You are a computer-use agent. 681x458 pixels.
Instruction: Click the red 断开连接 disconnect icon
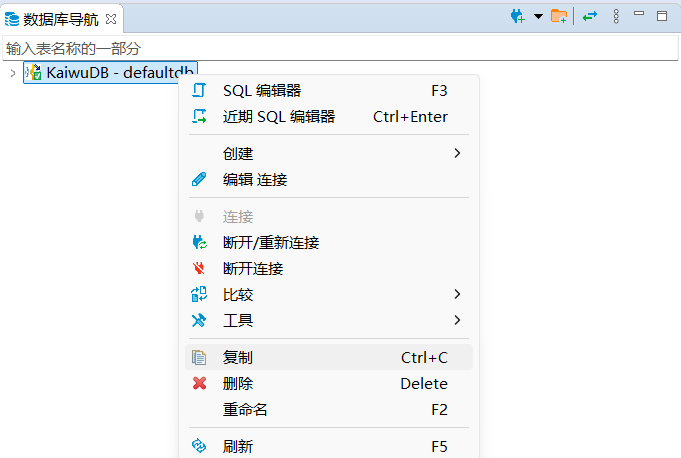pyautogui.click(x=199, y=269)
